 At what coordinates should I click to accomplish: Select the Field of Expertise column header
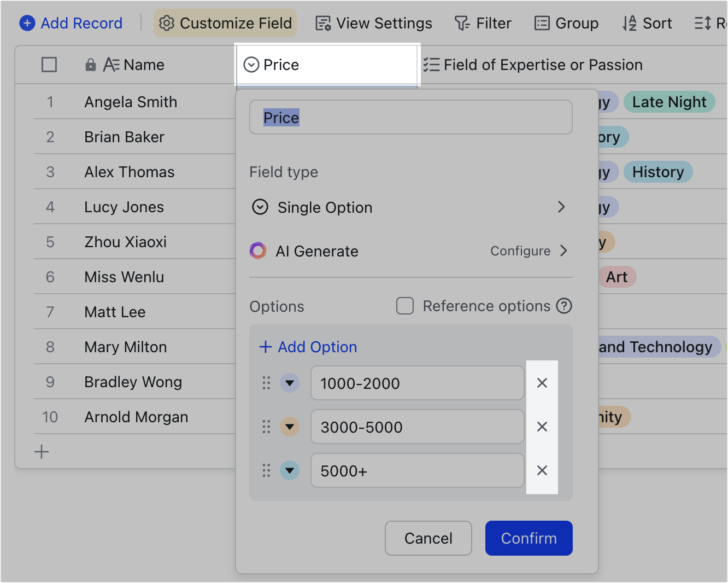533,64
